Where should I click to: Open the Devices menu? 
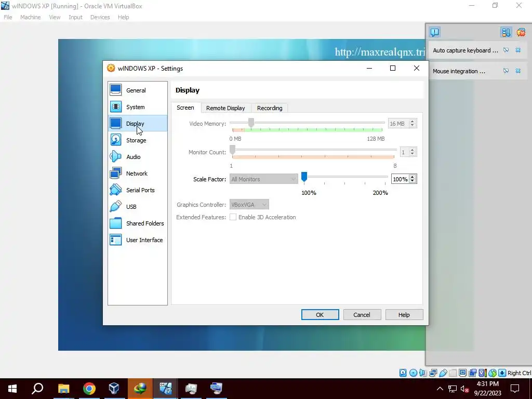[x=100, y=17]
